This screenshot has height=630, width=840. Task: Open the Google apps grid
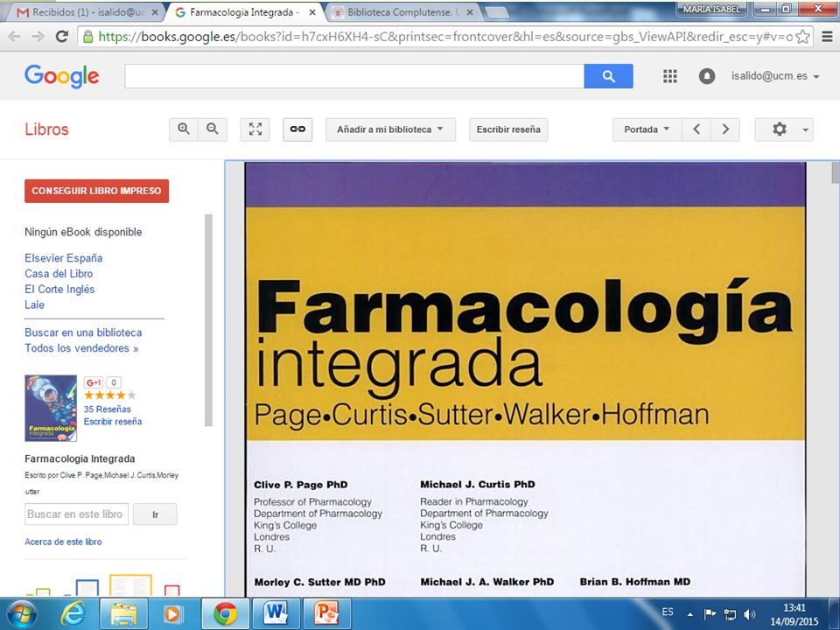669,76
